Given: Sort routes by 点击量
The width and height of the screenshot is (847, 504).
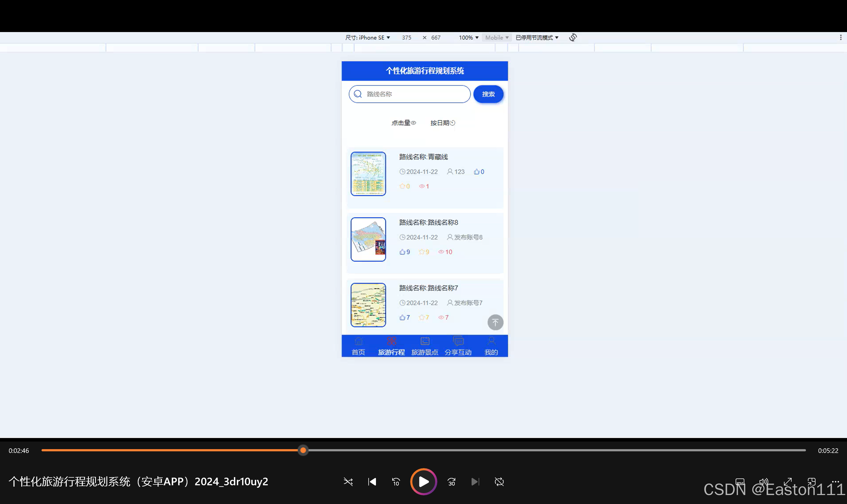Looking at the screenshot, I should tap(403, 123).
